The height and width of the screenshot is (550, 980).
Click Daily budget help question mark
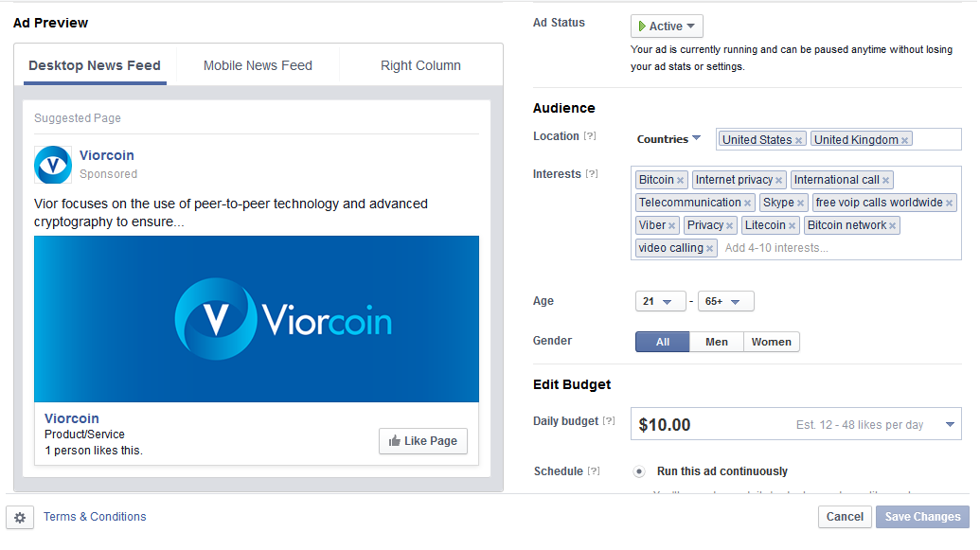tap(609, 421)
